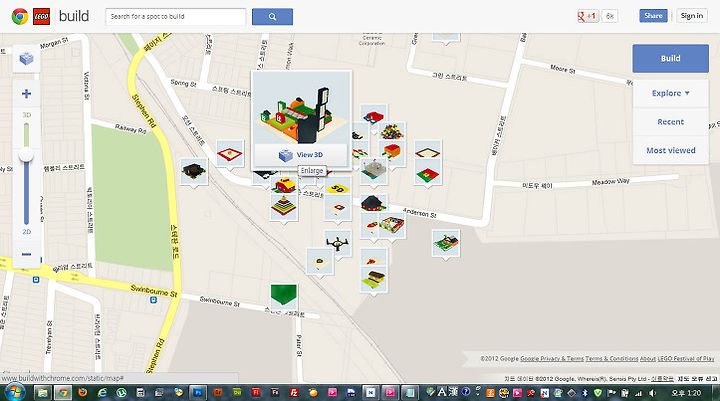
Task: Click the language bar A icon
Action: 442,392
